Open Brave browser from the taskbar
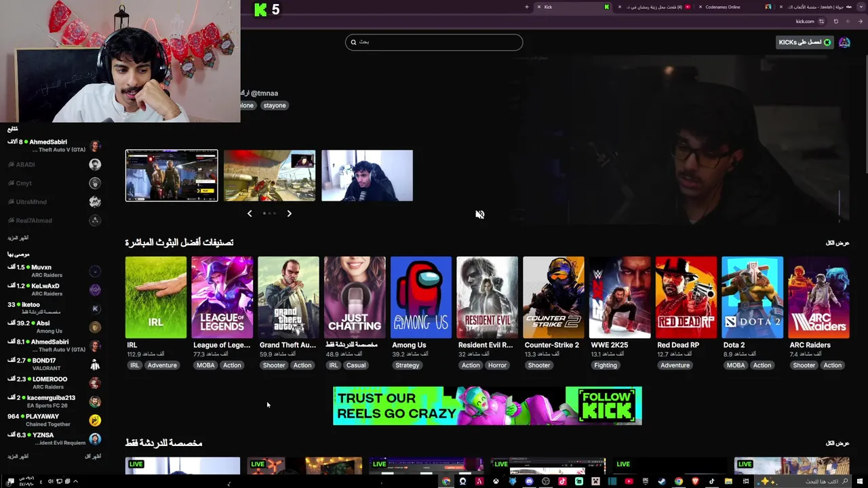Screen dimensions: 868x488 [x=695, y=481]
